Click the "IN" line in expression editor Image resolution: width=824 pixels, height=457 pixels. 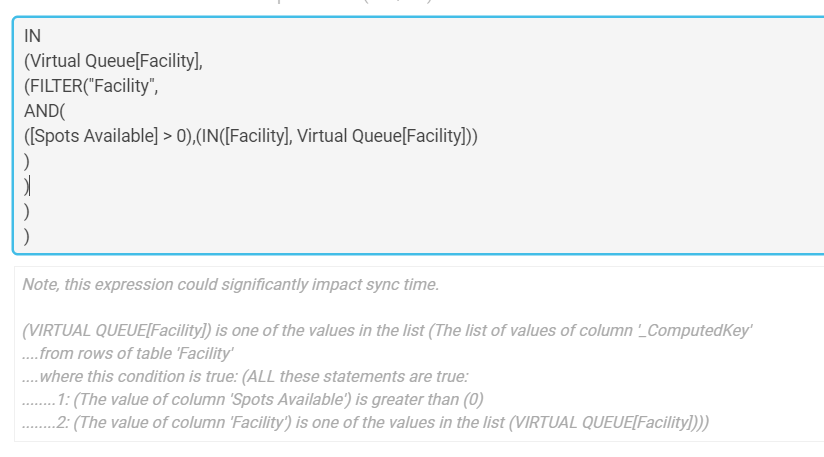(x=33, y=36)
